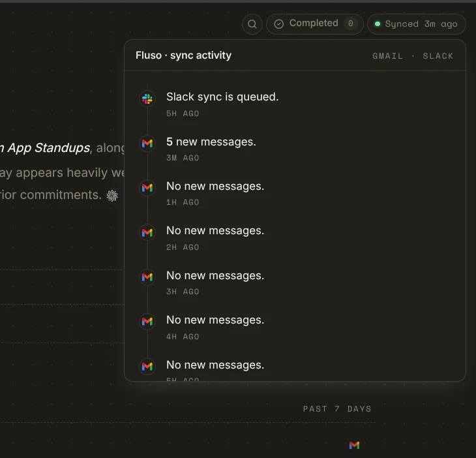
Task: Open the Synced 3m ago status pill
Action: 416,24
